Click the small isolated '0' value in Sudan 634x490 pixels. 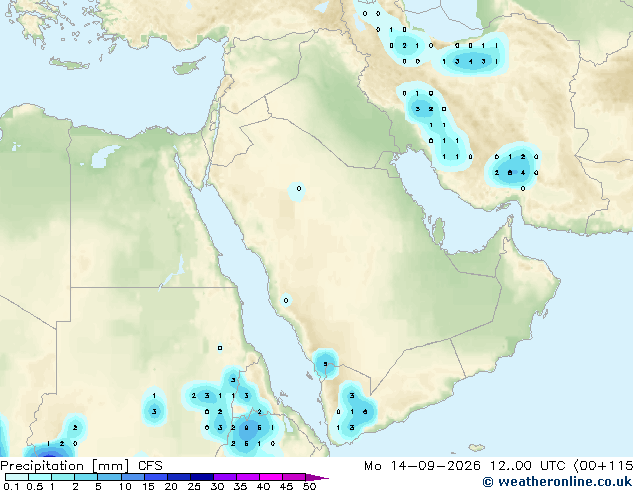220,348
